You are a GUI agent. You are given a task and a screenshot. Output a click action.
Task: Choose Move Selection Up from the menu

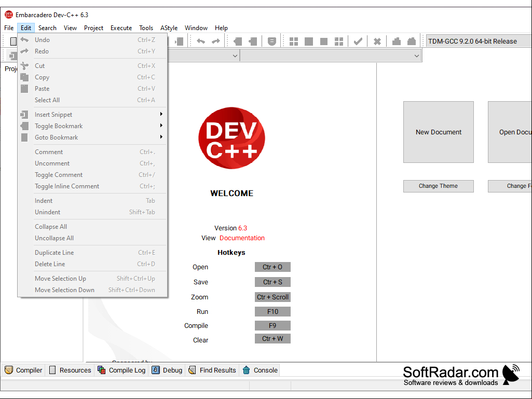click(92, 279)
